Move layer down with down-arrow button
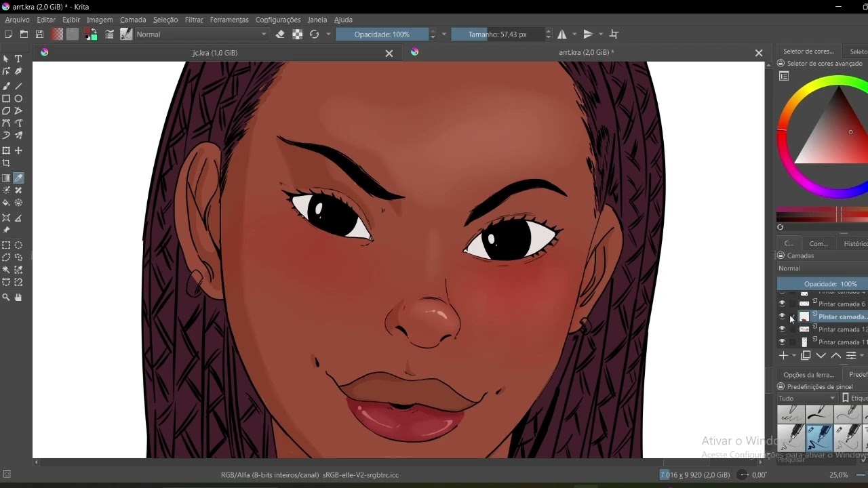This screenshot has height=488, width=868. click(x=821, y=356)
